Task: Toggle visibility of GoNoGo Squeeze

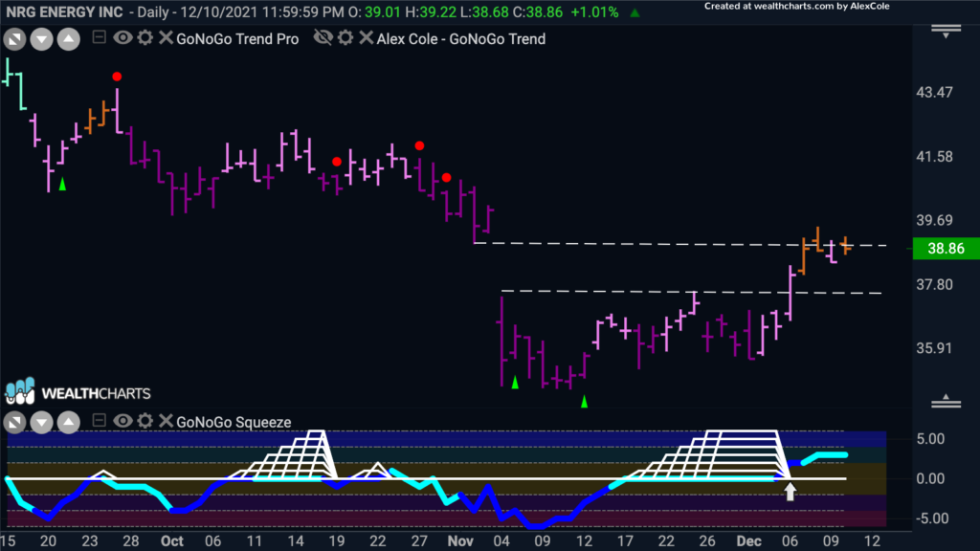Action: pyautogui.click(x=122, y=421)
